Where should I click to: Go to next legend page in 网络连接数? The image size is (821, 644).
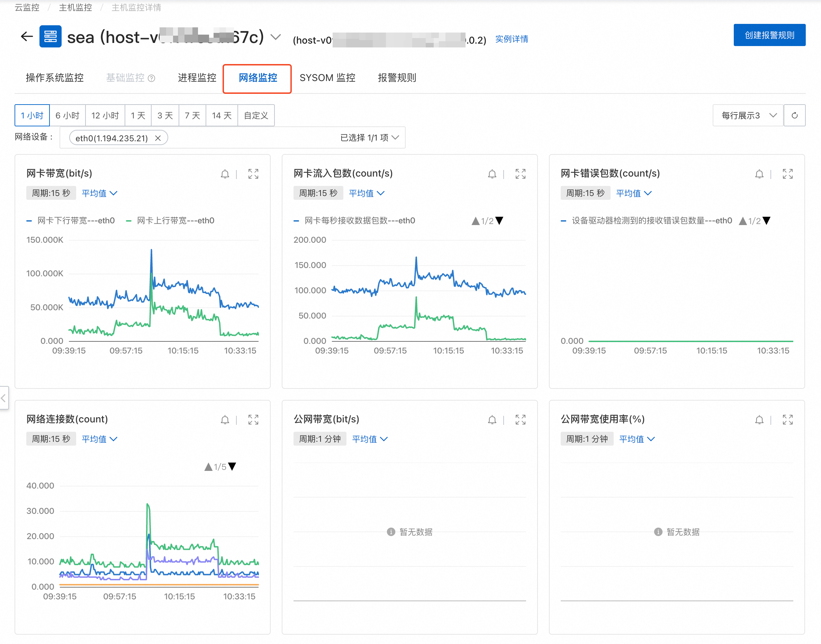pos(233,466)
